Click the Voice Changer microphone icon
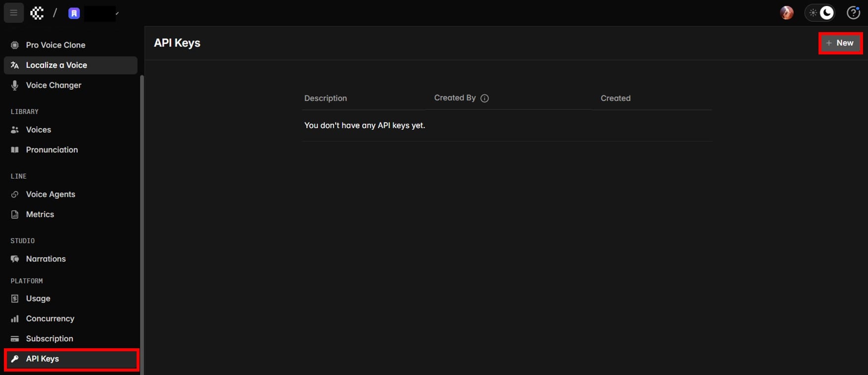This screenshot has height=375, width=868. click(x=15, y=85)
